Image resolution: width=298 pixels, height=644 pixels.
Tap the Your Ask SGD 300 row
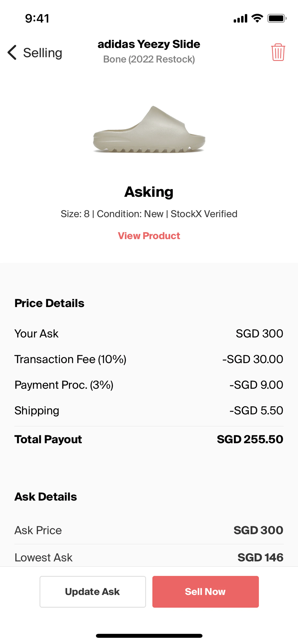point(149,334)
